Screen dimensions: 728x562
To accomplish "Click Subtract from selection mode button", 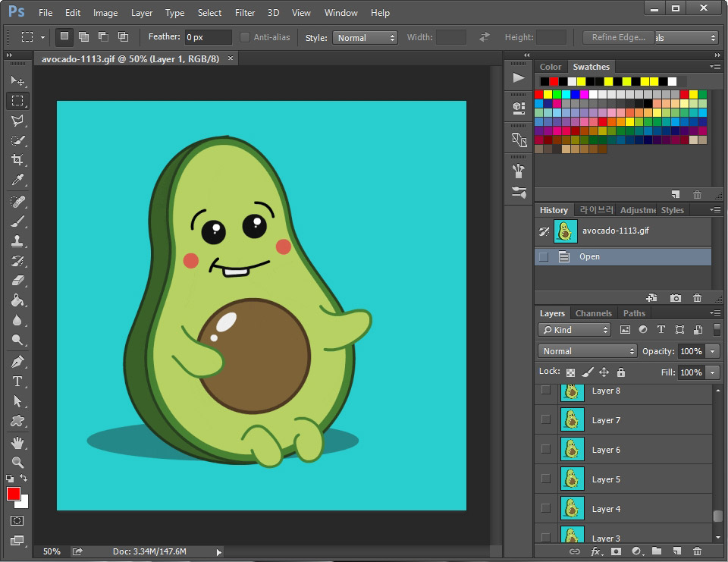I will (x=104, y=36).
